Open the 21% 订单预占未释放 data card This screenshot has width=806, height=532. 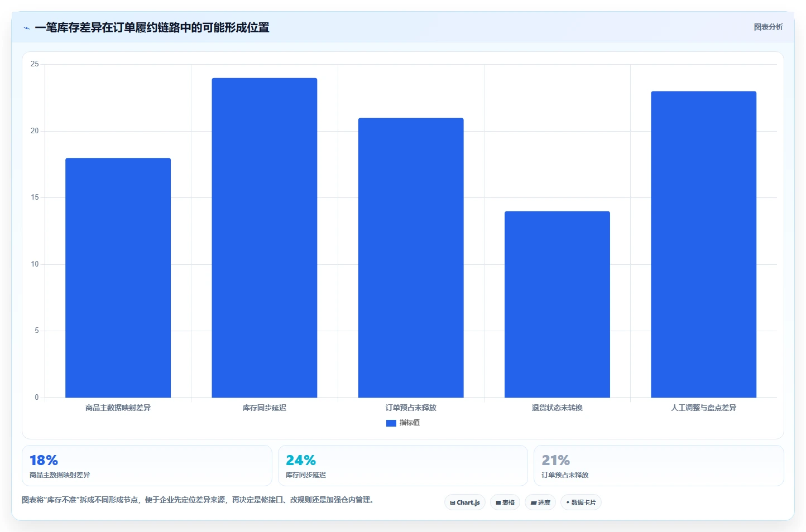click(659, 466)
